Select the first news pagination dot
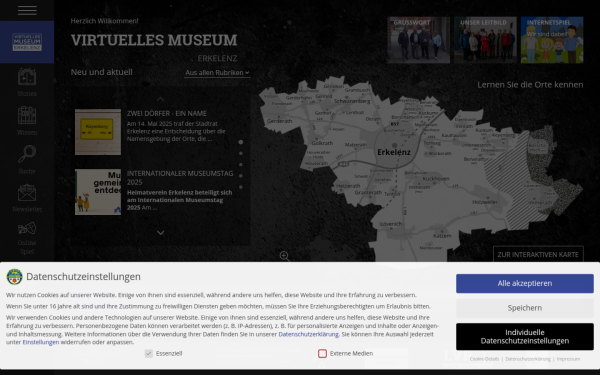600x375 pixels. (x=241, y=142)
